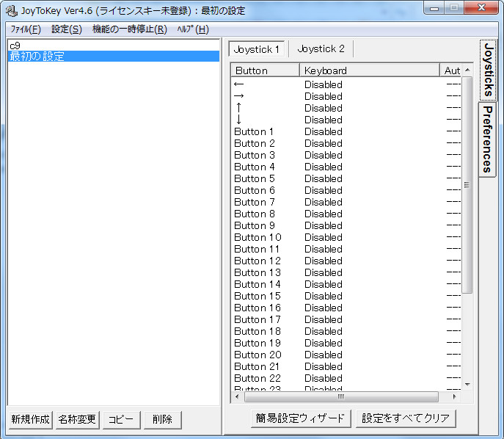This screenshot has width=504, height=439.
Task: Select the Button 20 row
Action: (x=346, y=355)
